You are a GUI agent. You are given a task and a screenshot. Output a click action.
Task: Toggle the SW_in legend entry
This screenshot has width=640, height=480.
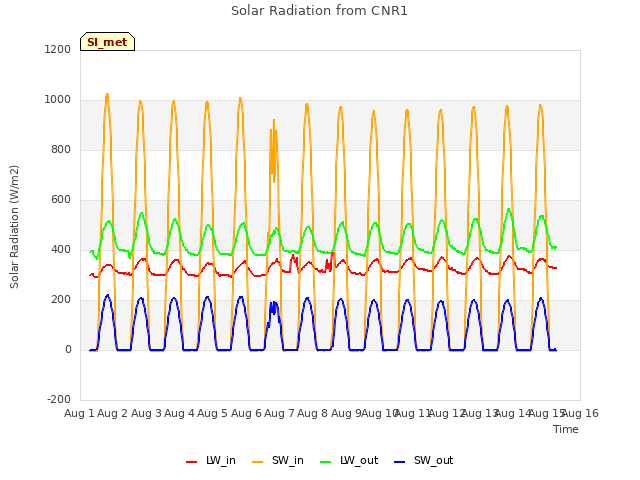point(278,460)
